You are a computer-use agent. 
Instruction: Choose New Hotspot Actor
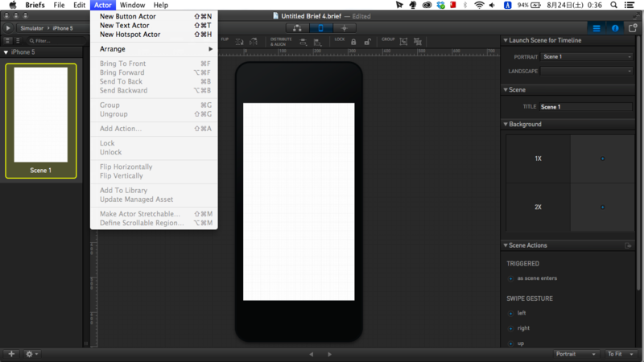[154, 35]
